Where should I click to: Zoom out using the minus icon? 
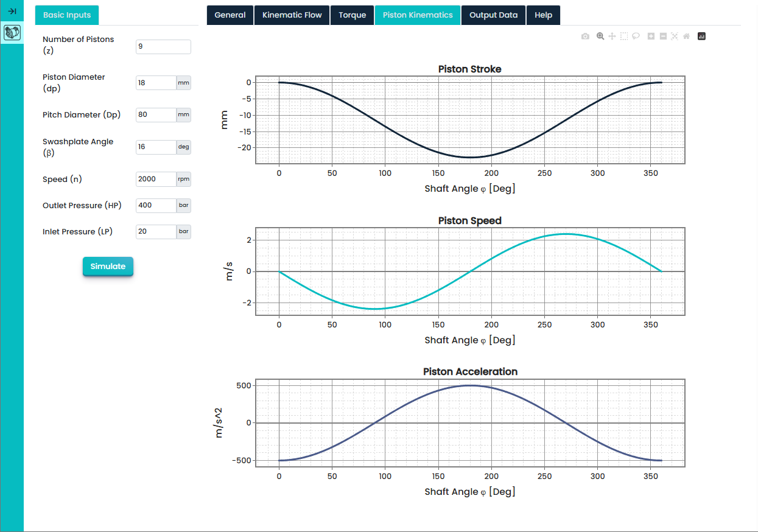point(663,37)
